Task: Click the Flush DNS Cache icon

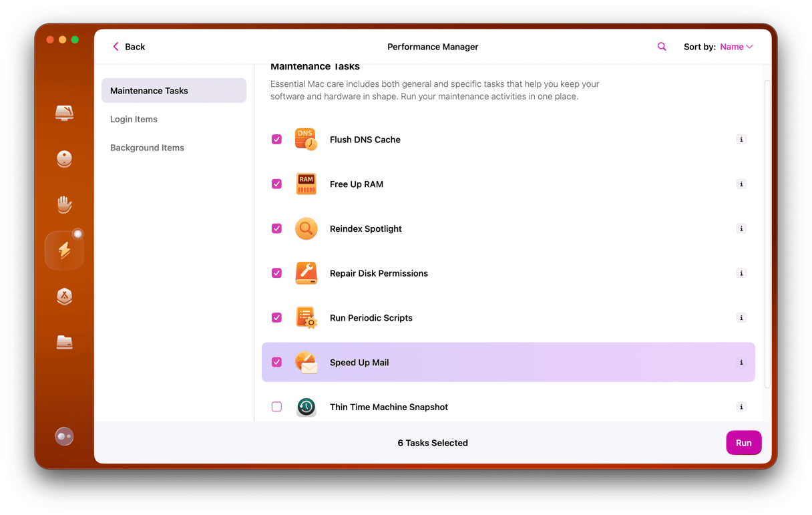Action: 306,140
